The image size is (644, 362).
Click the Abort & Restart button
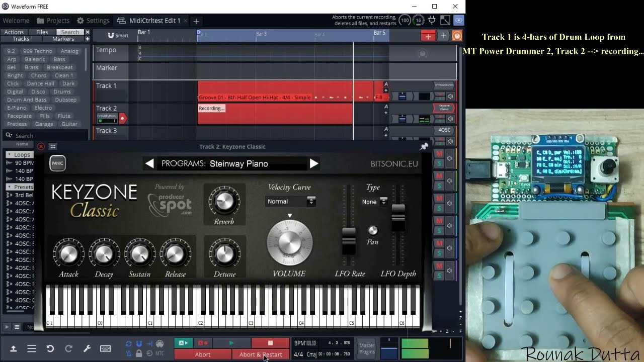[x=261, y=354]
